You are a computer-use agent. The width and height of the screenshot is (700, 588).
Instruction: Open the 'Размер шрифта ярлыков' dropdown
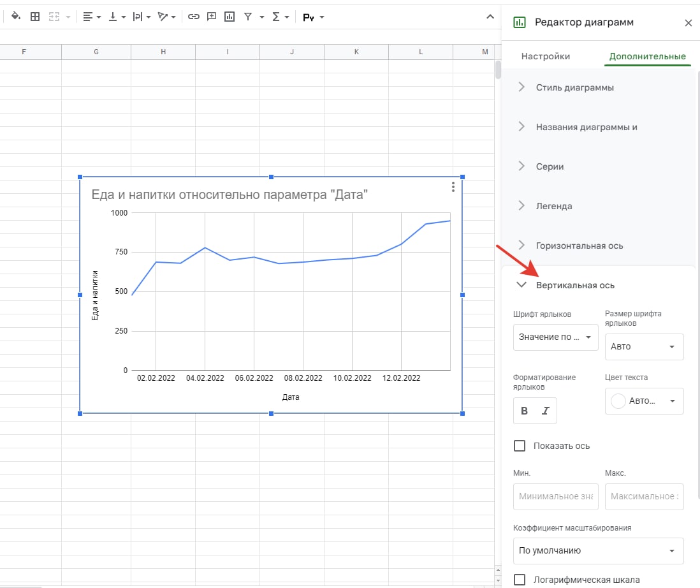644,346
